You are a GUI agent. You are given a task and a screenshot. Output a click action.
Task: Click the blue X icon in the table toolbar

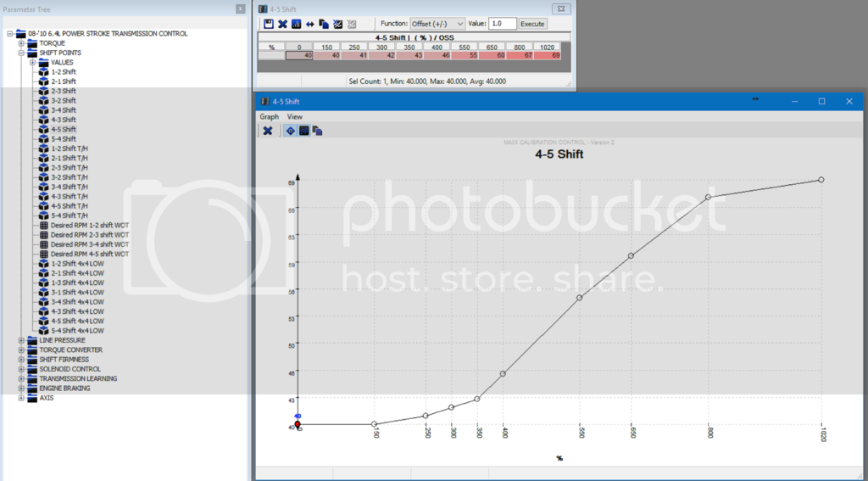pos(282,24)
